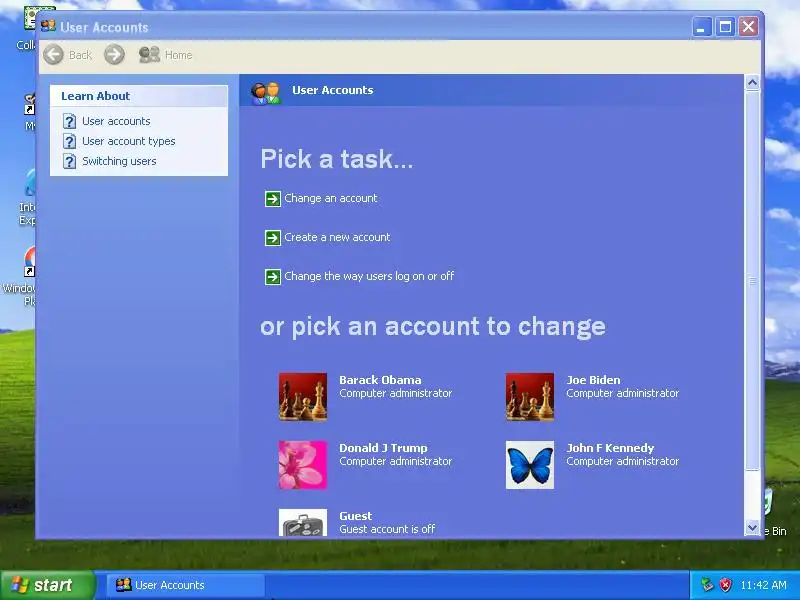
Task: Click the vertical scrollbar thumb
Action: tap(752, 280)
